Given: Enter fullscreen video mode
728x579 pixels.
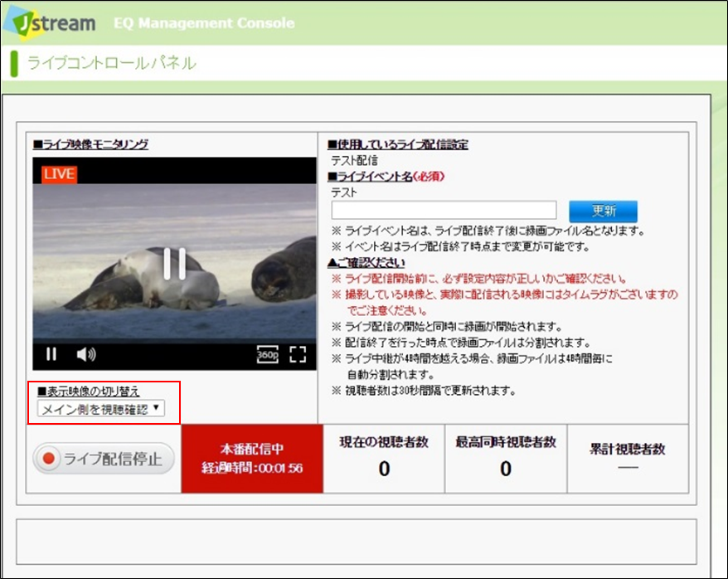Looking at the screenshot, I should coord(298,354).
